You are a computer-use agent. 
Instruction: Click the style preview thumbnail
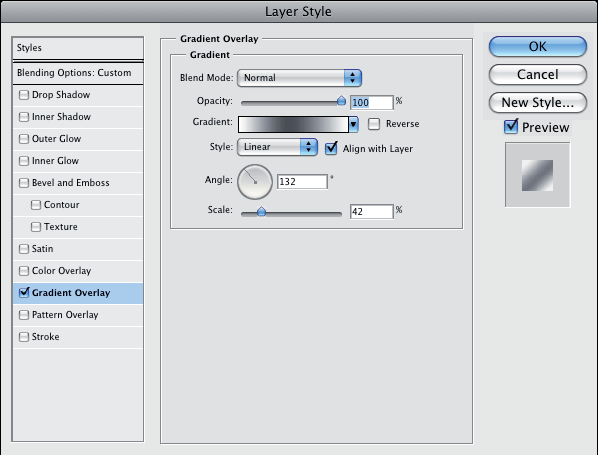537,175
